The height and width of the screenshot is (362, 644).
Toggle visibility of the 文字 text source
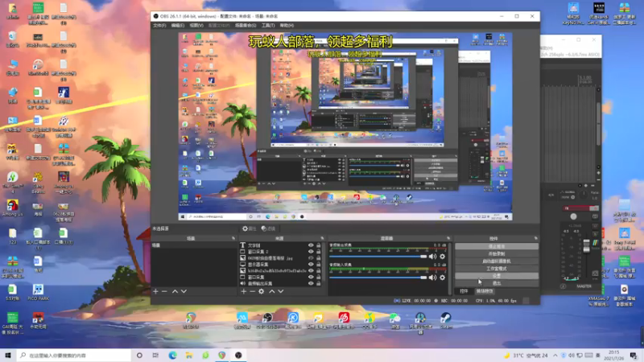[311, 245]
